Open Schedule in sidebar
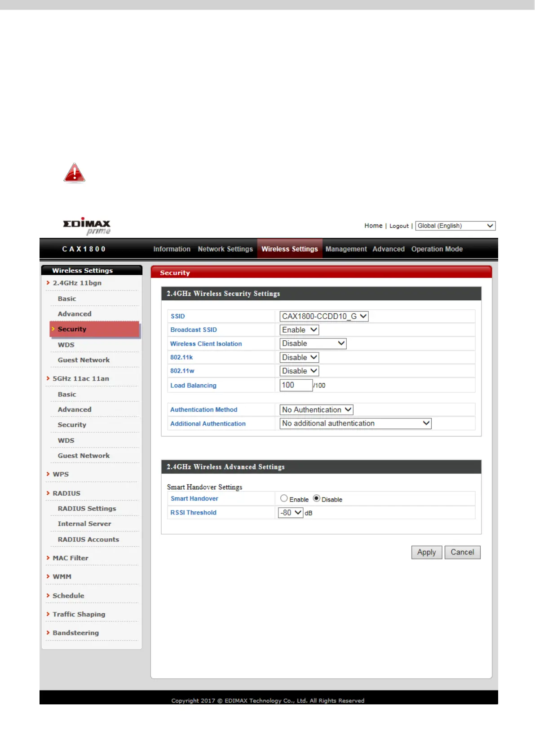This screenshot has width=535, height=756. 68,596
